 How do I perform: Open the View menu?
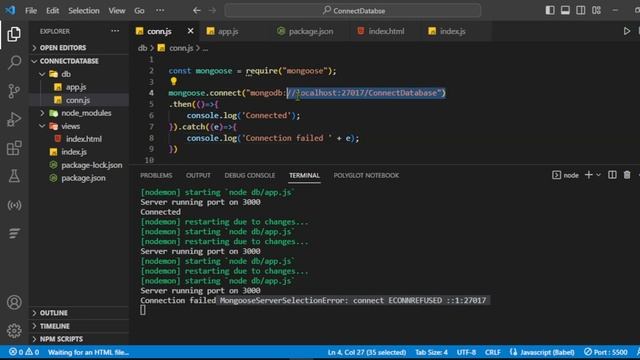click(x=117, y=11)
